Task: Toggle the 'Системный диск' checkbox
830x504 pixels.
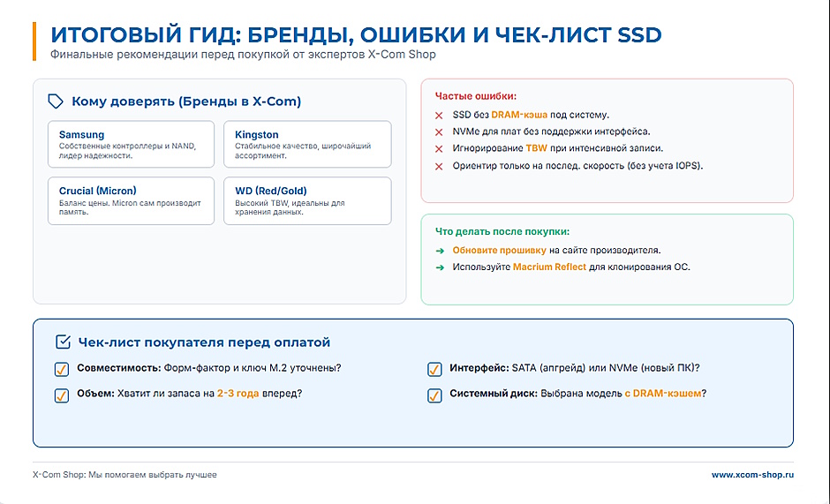Action: [434, 395]
